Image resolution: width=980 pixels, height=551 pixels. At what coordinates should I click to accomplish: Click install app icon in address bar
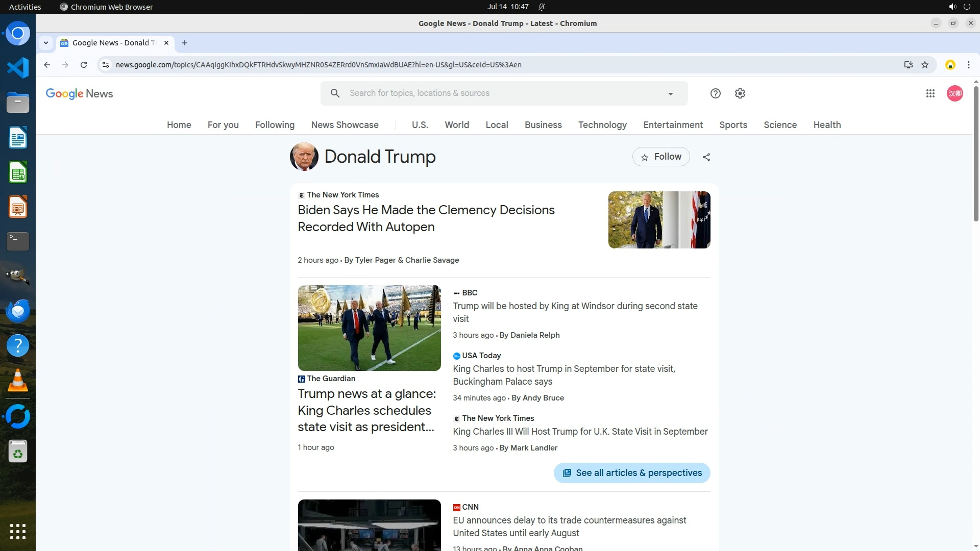pyautogui.click(x=908, y=65)
